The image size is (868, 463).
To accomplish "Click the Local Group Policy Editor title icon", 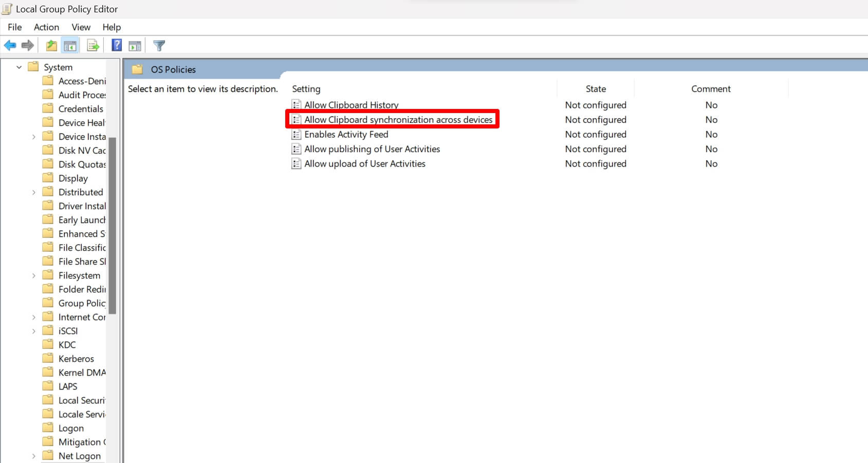I will (7, 9).
